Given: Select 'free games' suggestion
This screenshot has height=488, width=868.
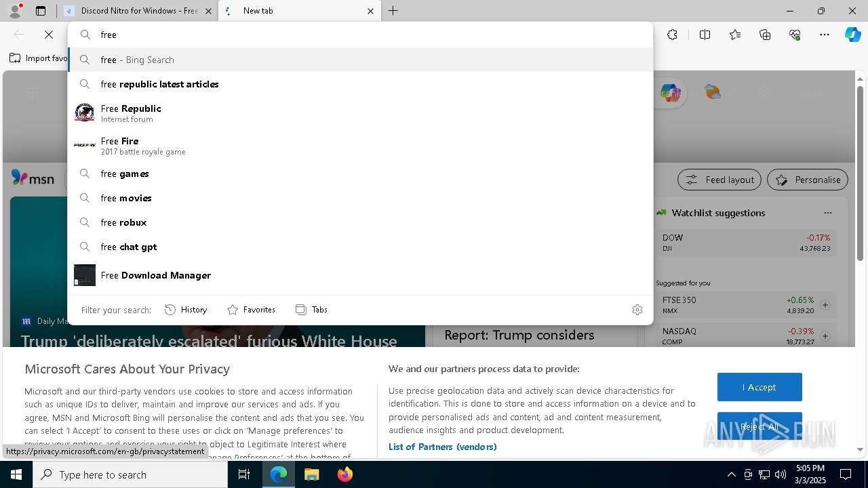Looking at the screenshot, I should pyautogui.click(x=360, y=174).
